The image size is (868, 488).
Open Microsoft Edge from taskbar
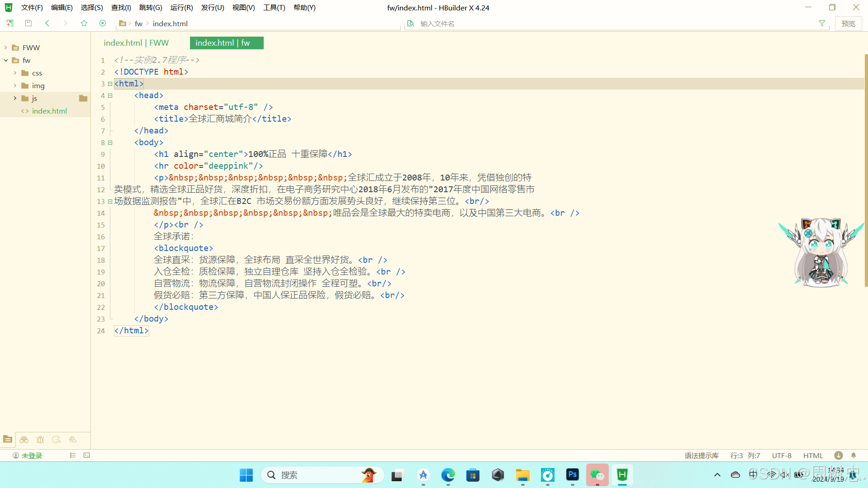pyautogui.click(x=448, y=475)
